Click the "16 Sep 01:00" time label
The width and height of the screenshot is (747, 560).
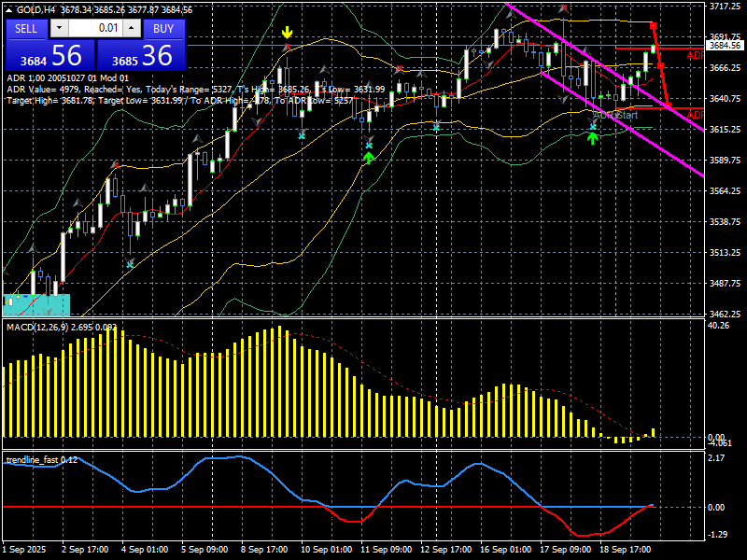(505, 550)
